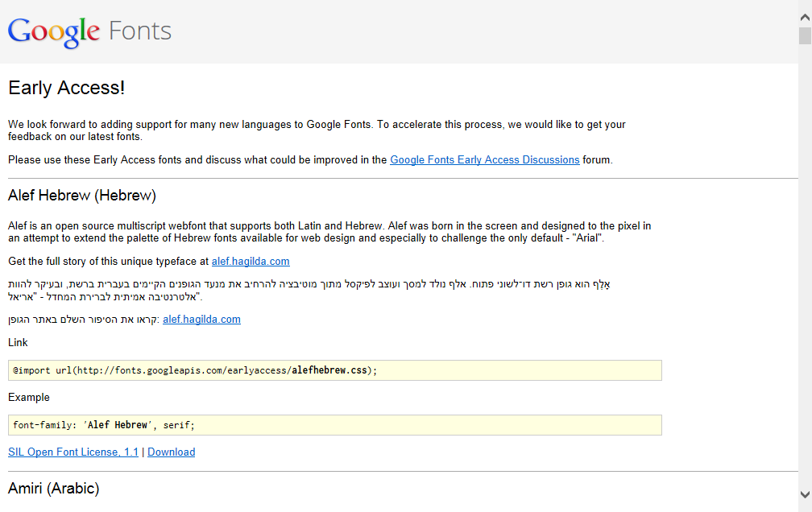Click alefhebrew.css bold text in import code
Screen dimensions: 812x512
pyautogui.click(x=329, y=370)
